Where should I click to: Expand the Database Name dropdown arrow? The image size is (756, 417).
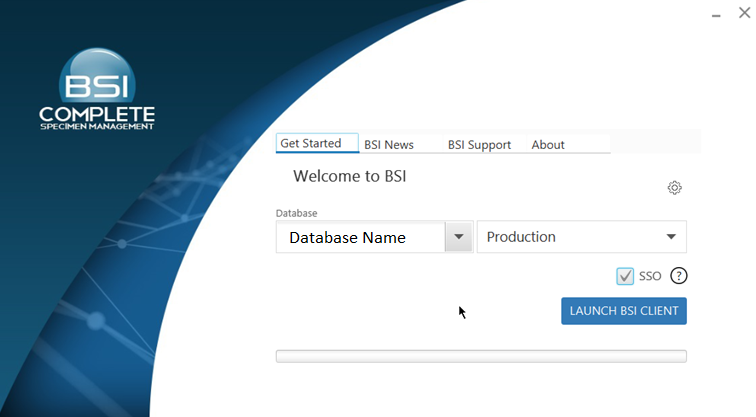click(x=459, y=237)
